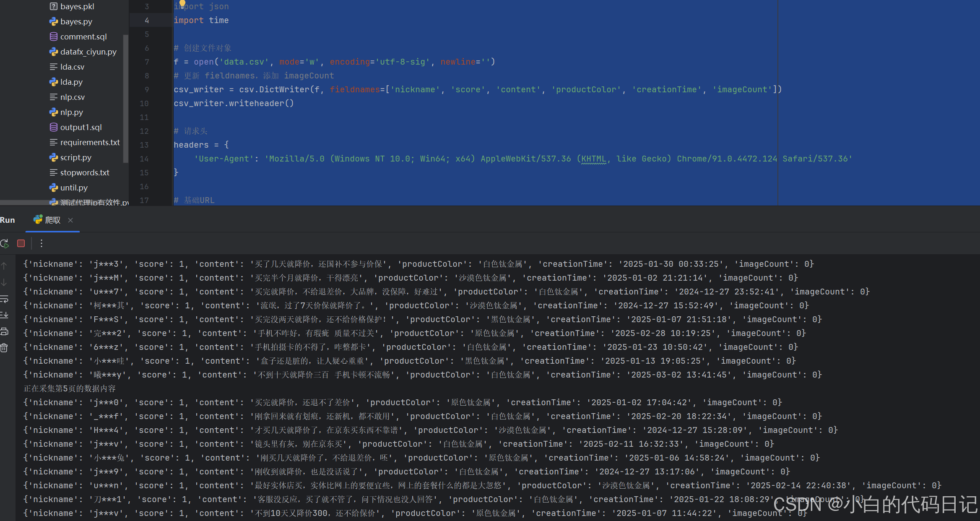Viewport: 980px width, 521px height.
Task: Open requirements.txt file
Action: coord(90,142)
